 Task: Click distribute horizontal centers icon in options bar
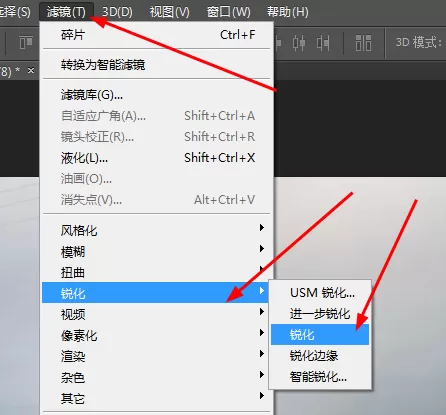pos(299,43)
